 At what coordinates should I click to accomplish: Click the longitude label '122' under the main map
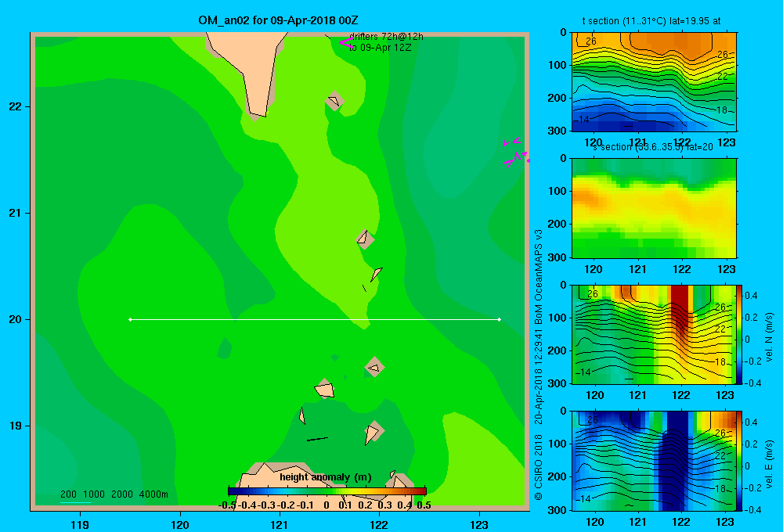[x=379, y=524]
